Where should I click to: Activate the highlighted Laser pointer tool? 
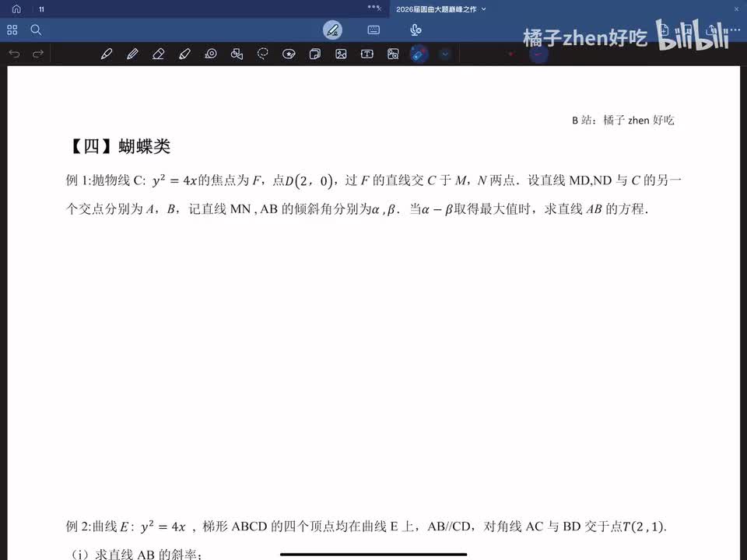click(x=419, y=54)
